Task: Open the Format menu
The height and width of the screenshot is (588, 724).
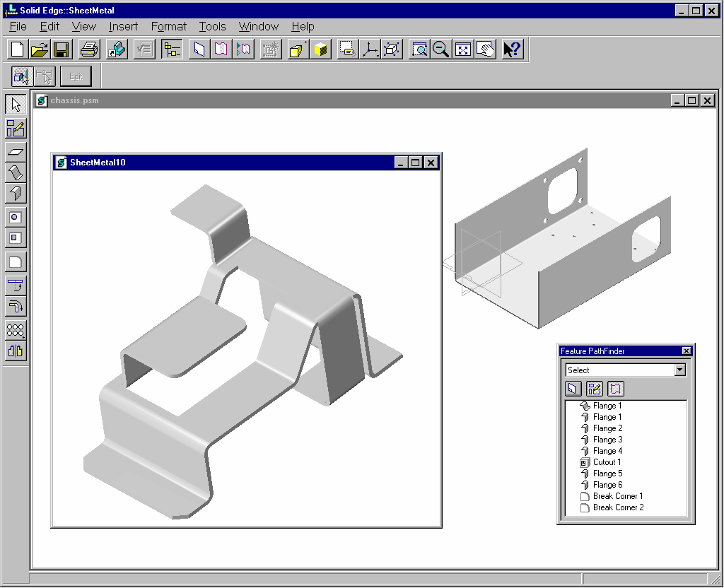Action: [168, 26]
